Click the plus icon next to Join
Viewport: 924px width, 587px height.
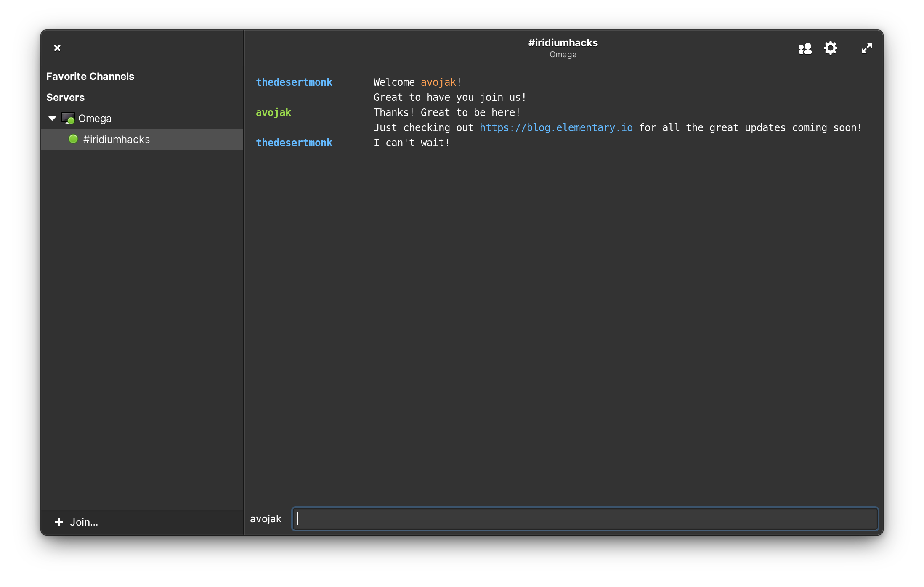pos(59,522)
